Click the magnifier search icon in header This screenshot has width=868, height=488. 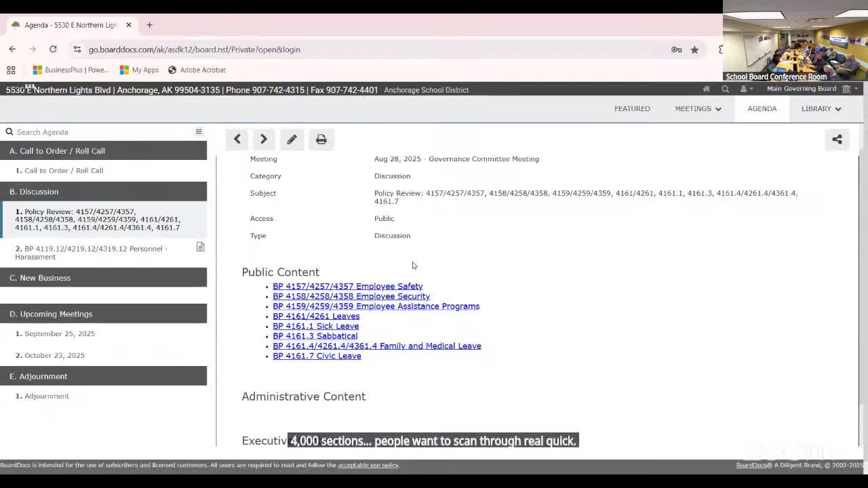tap(725, 89)
